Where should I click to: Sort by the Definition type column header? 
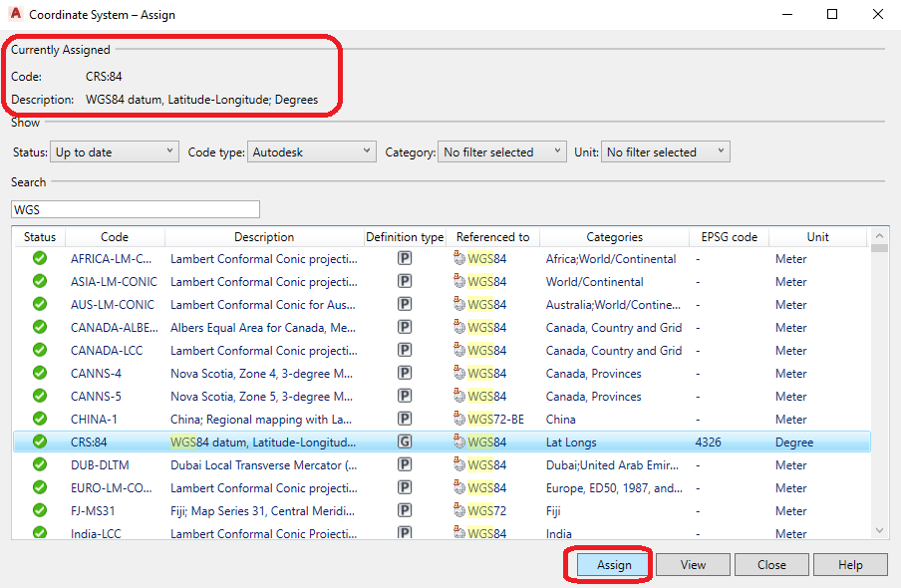(405, 237)
